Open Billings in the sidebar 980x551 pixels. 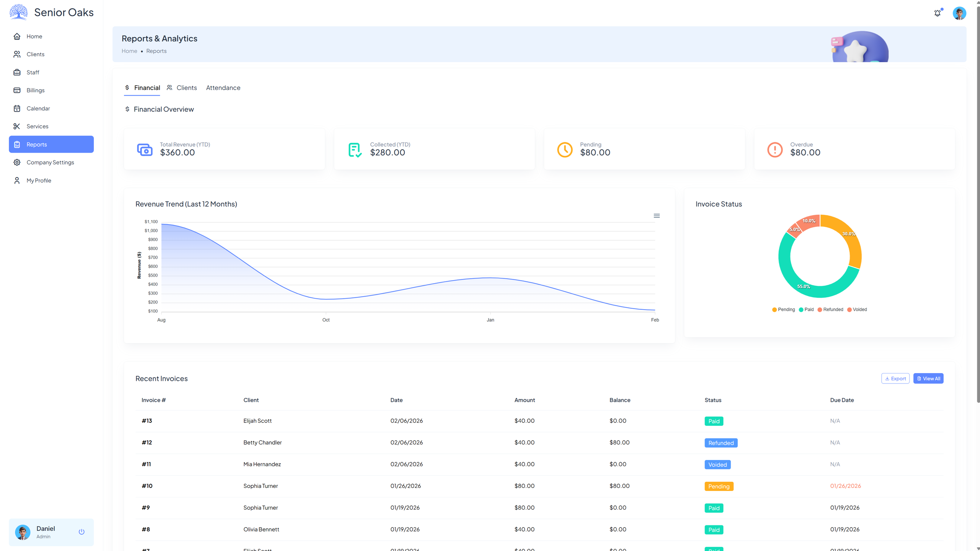coord(36,90)
